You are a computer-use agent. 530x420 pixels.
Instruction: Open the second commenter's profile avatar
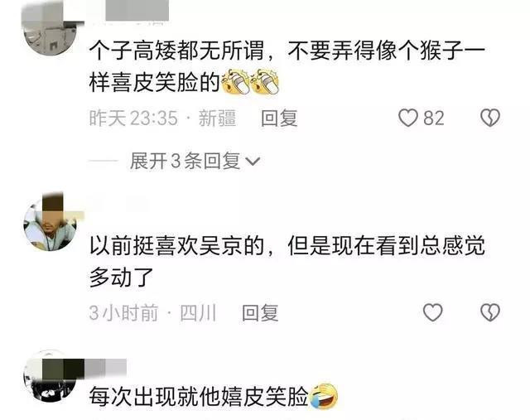tap(50, 223)
